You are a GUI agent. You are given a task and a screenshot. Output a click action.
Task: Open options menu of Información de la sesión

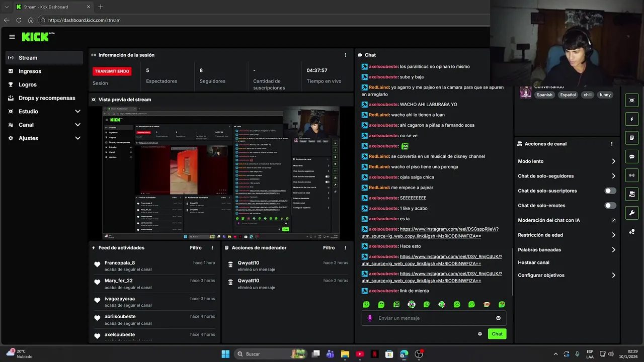pos(345,55)
